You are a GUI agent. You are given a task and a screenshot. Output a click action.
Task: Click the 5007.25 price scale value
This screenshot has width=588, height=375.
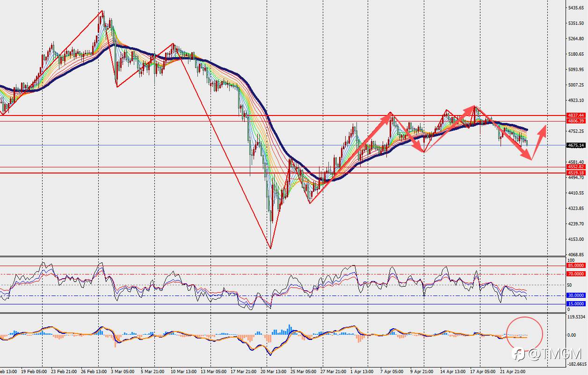576,85
